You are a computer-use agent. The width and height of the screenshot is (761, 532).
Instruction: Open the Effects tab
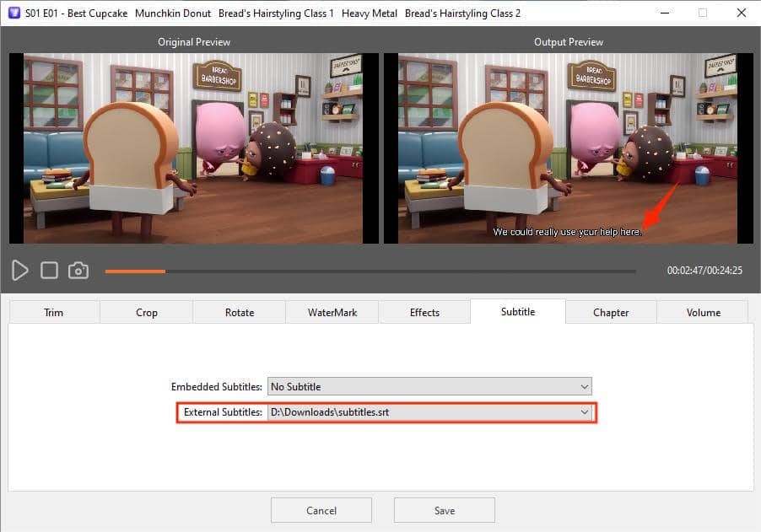pyautogui.click(x=424, y=312)
